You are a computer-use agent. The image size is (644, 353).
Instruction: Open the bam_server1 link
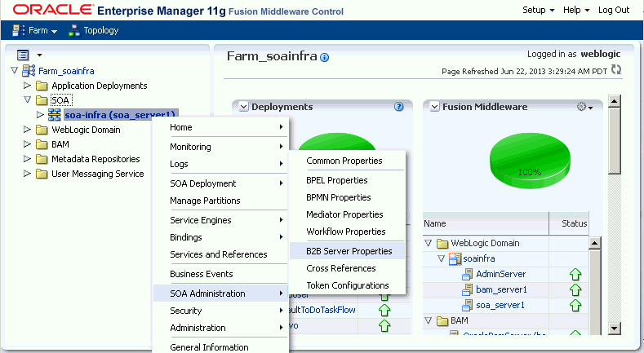501,290
